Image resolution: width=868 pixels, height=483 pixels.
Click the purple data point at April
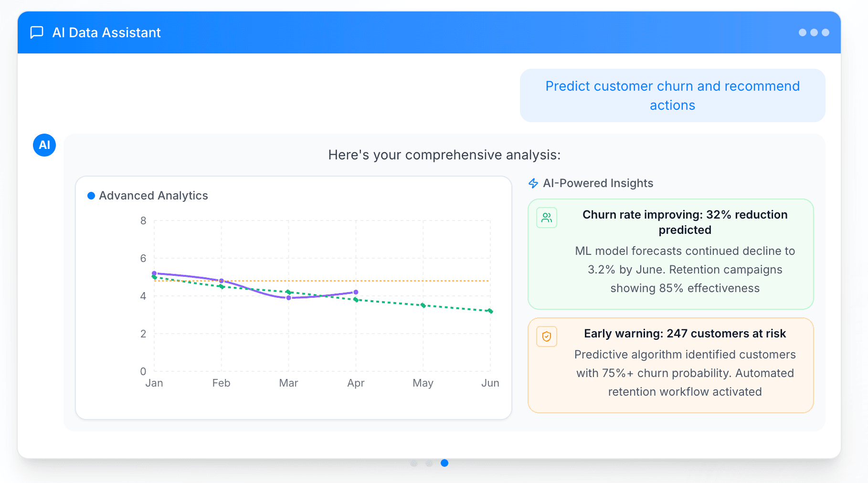(356, 292)
